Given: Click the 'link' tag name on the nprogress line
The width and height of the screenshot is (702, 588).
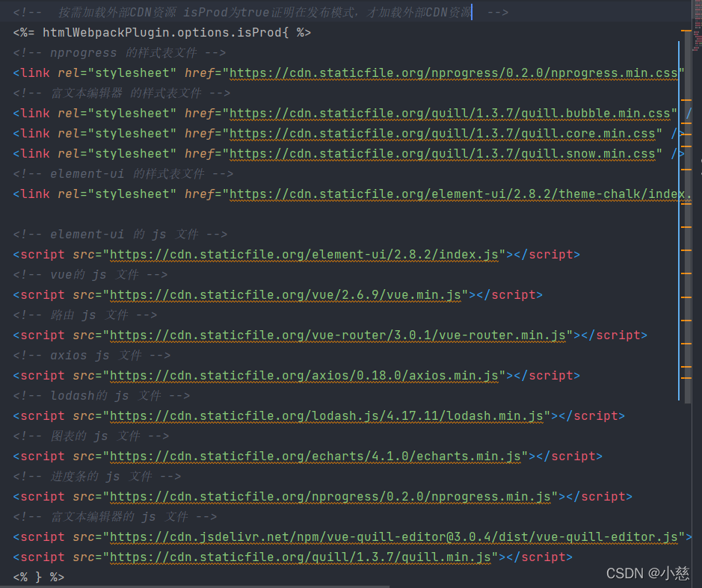Looking at the screenshot, I should [35, 73].
